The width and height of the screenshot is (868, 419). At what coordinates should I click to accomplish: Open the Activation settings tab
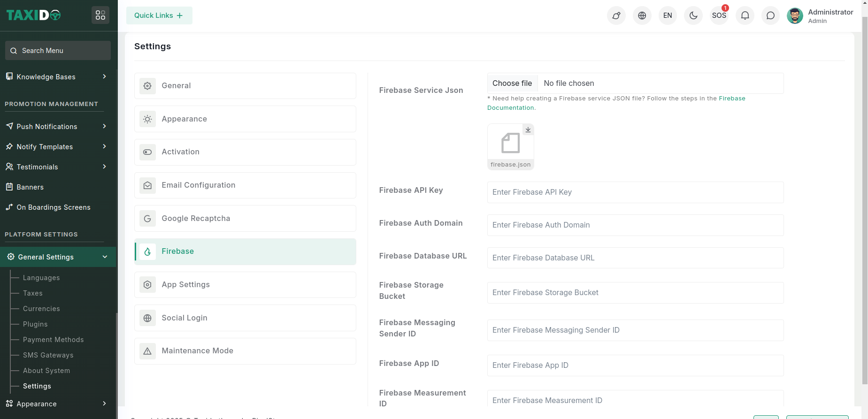point(245,152)
